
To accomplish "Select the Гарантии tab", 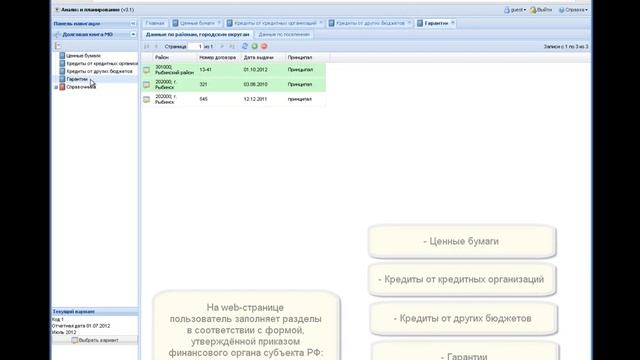I will [x=436, y=23].
